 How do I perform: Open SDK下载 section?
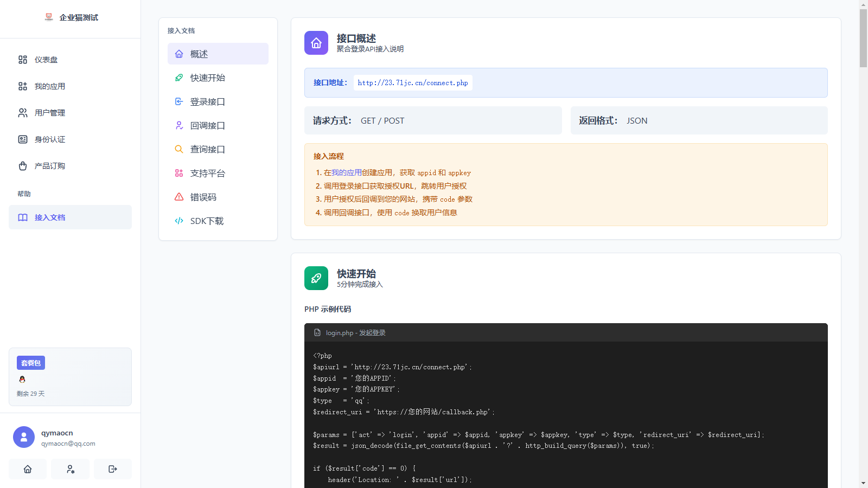click(207, 221)
